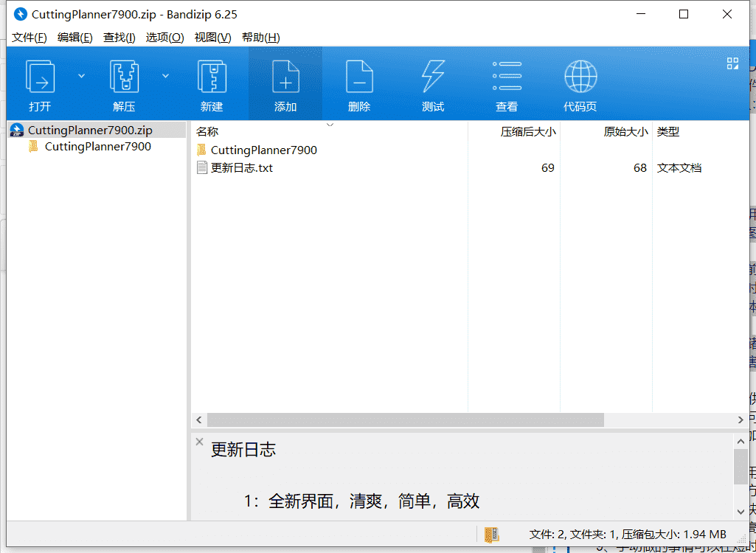Click the preview line 1：全新界面，清爽，简单，高效

pos(361,501)
